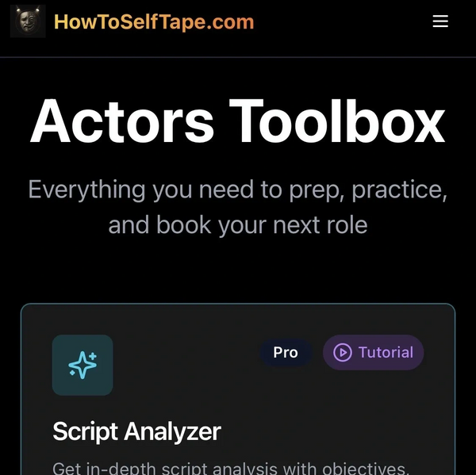Screen dimensions: 476x475
Task: Go to HowToSelfTape.com home link
Action: [x=153, y=21]
